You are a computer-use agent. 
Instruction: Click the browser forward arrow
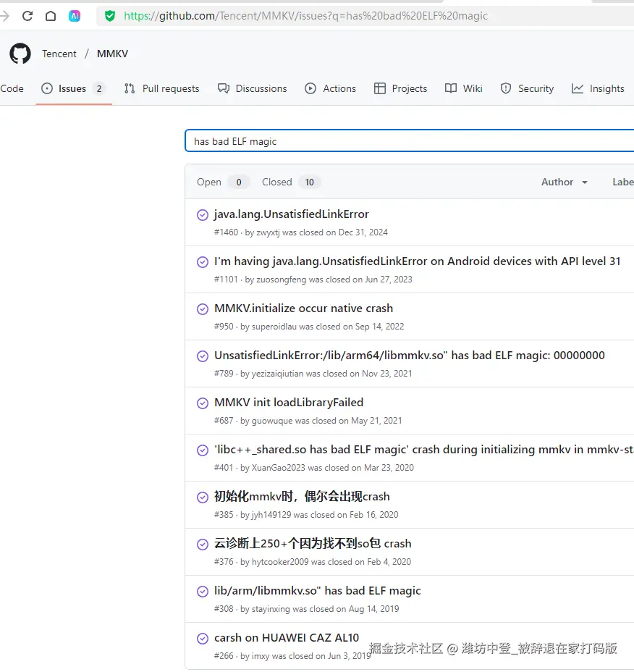[4, 16]
